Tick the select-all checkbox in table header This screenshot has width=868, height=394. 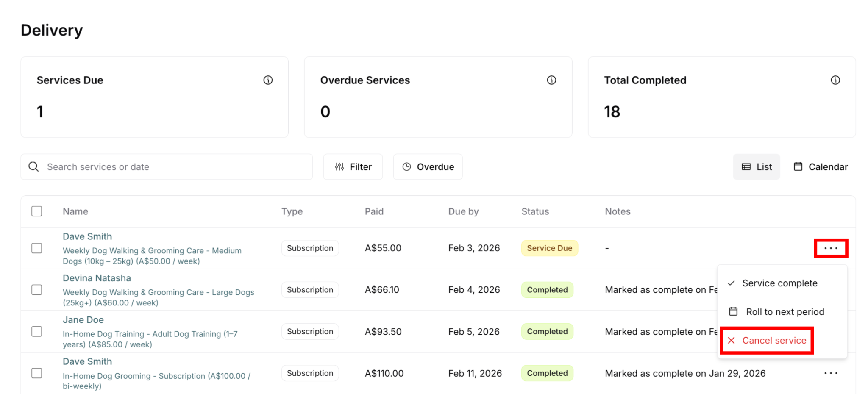coord(37,211)
